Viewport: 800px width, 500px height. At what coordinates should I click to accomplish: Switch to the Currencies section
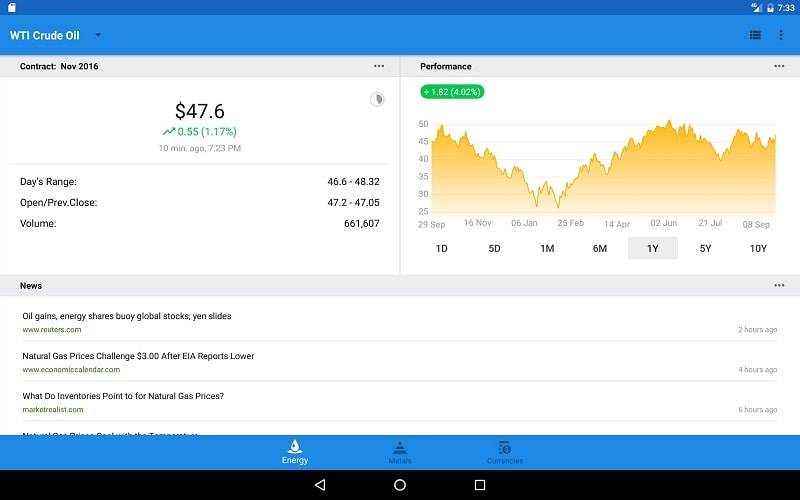click(x=505, y=452)
